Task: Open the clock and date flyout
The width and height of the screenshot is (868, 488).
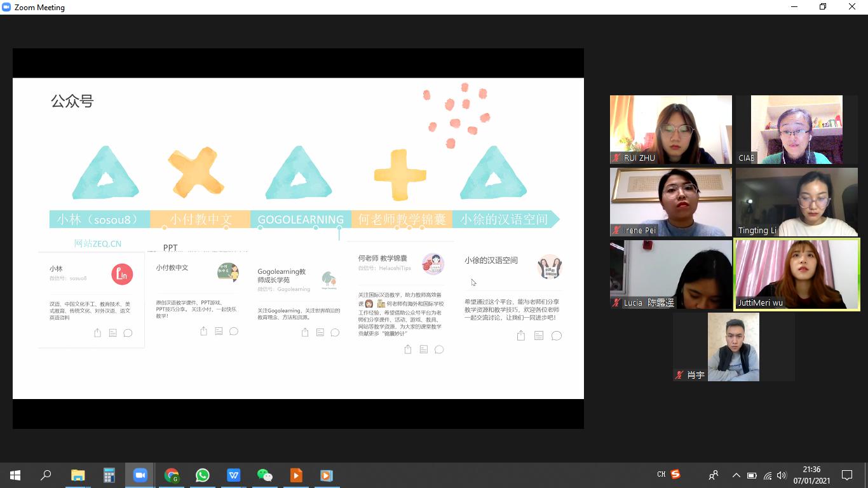Action: tap(811, 475)
